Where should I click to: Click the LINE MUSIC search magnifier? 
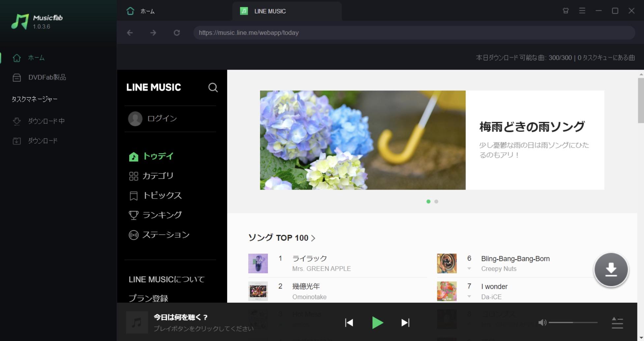click(213, 87)
